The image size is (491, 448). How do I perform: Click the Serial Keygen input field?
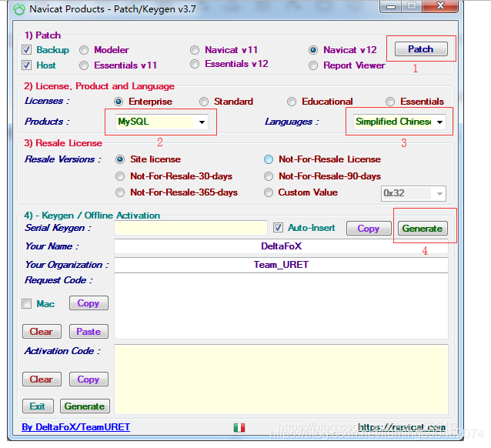click(x=191, y=228)
